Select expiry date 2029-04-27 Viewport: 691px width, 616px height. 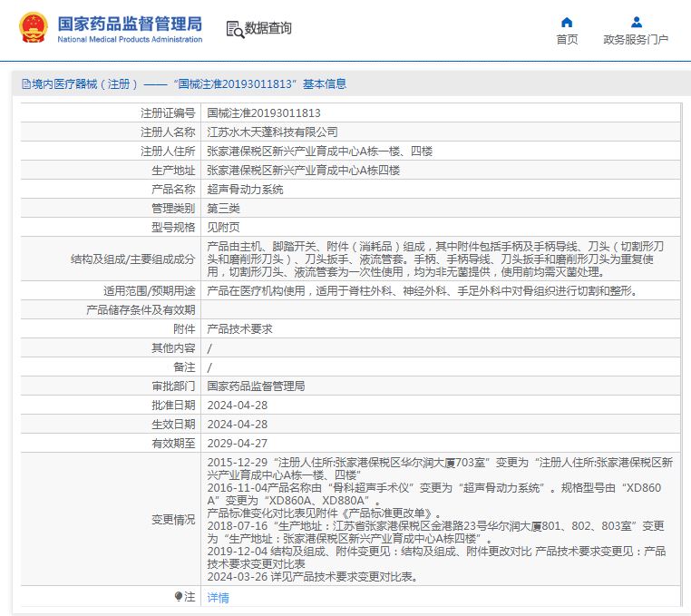[237, 443]
